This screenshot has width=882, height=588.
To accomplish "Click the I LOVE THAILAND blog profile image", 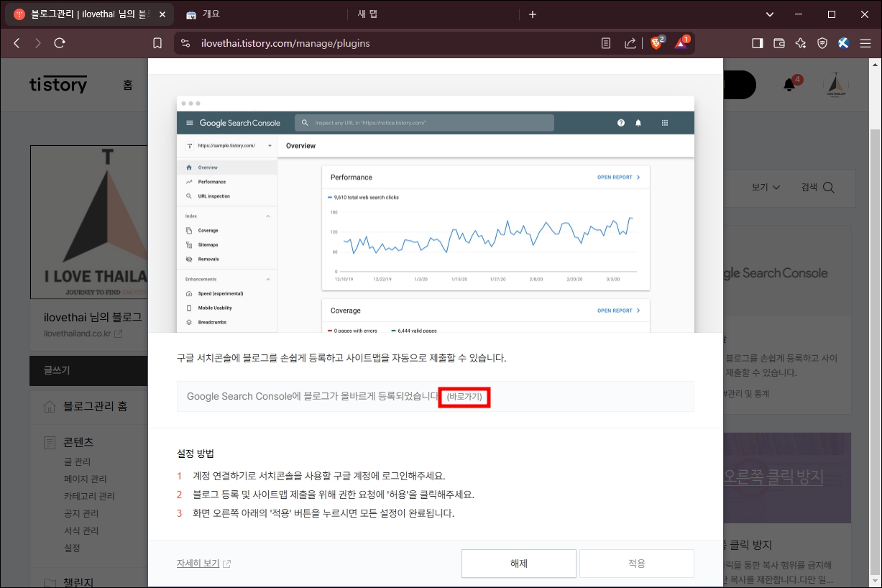I will tap(88, 222).
